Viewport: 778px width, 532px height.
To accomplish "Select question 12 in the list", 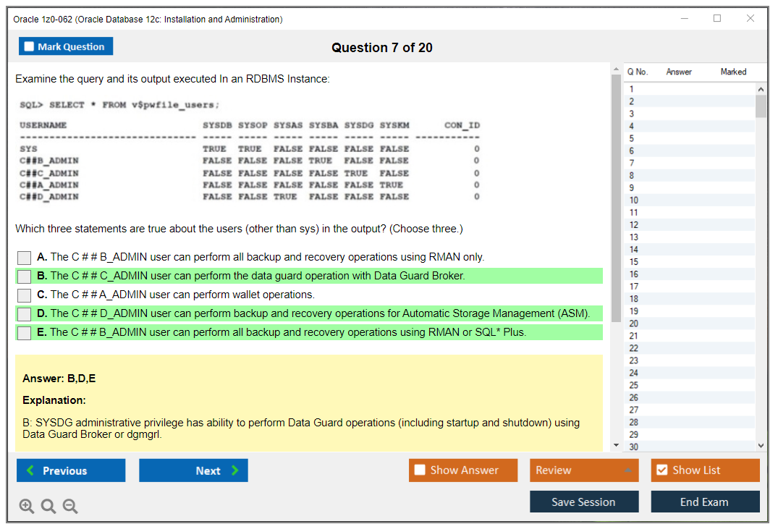I will click(x=634, y=224).
